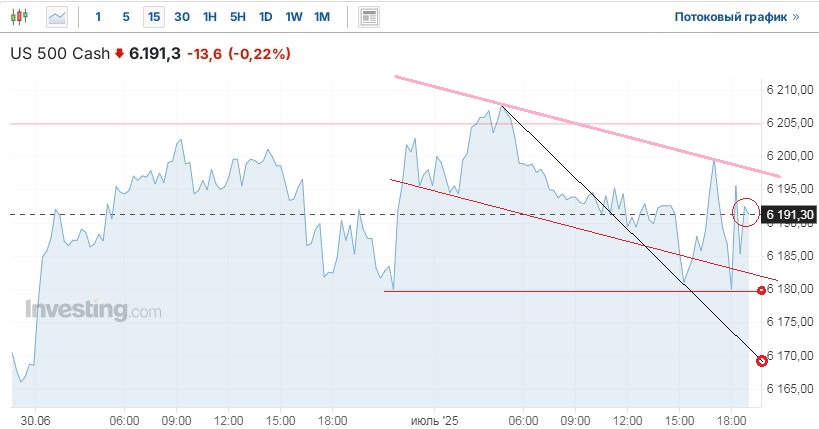Toggle the 15 minute timeframe

tap(153, 17)
